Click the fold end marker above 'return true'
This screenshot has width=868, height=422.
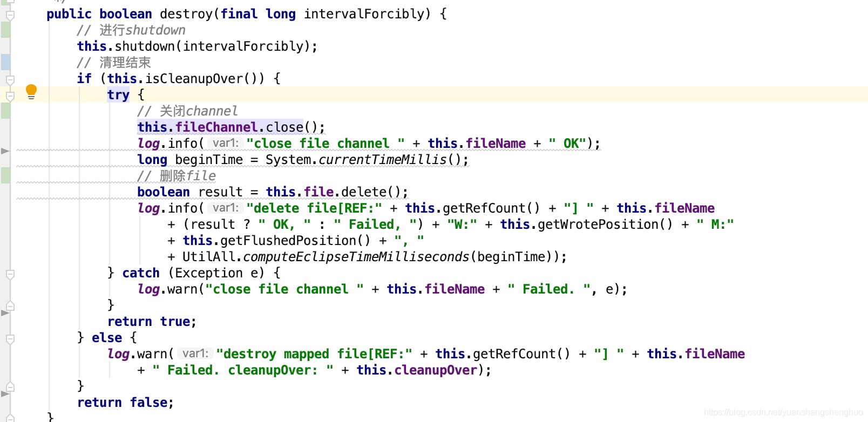click(10, 306)
